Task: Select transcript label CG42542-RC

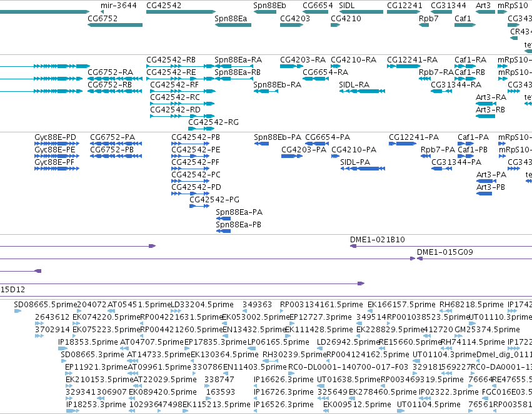Action: (x=175, y=97)
